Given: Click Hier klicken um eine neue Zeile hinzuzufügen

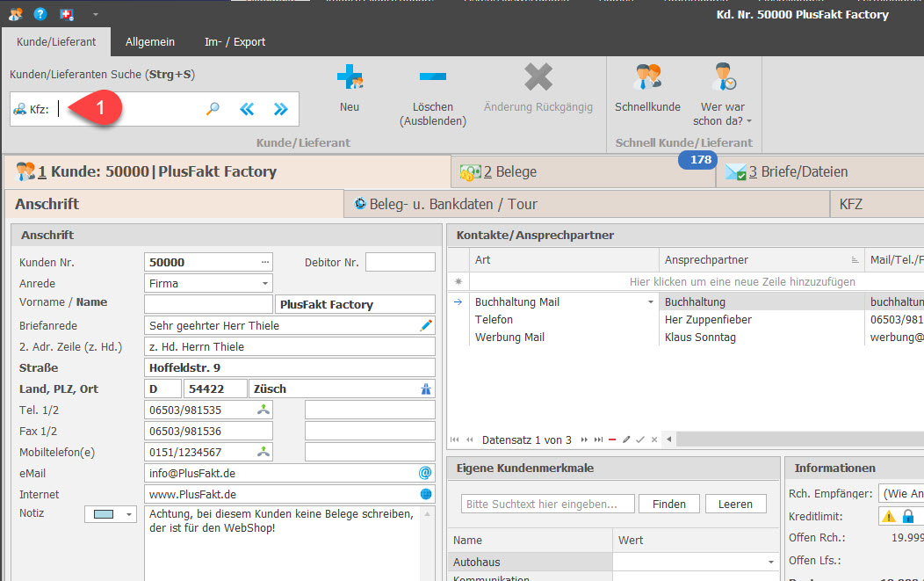Looking at the screenshot, I should (x=742, y=282).
